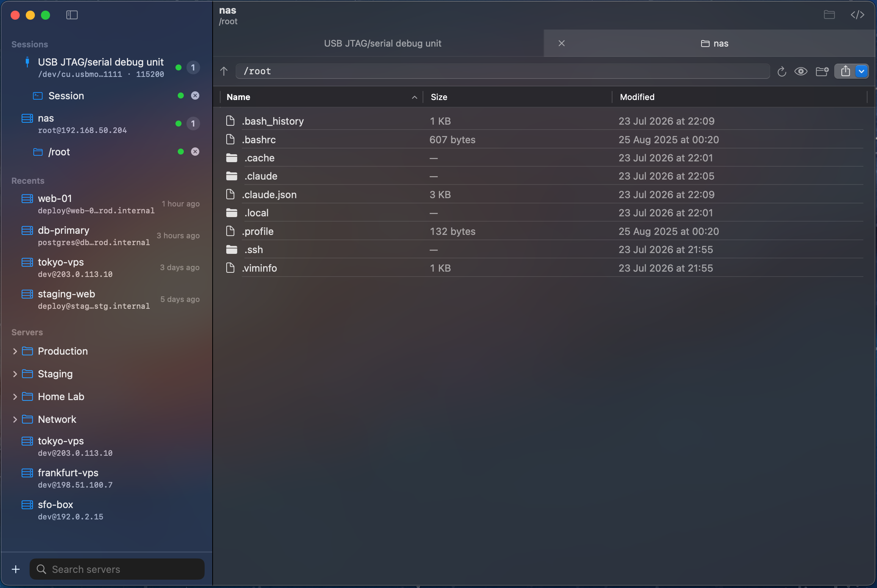
Task: Expand the Production group chevron
Action: coord(15,351)
